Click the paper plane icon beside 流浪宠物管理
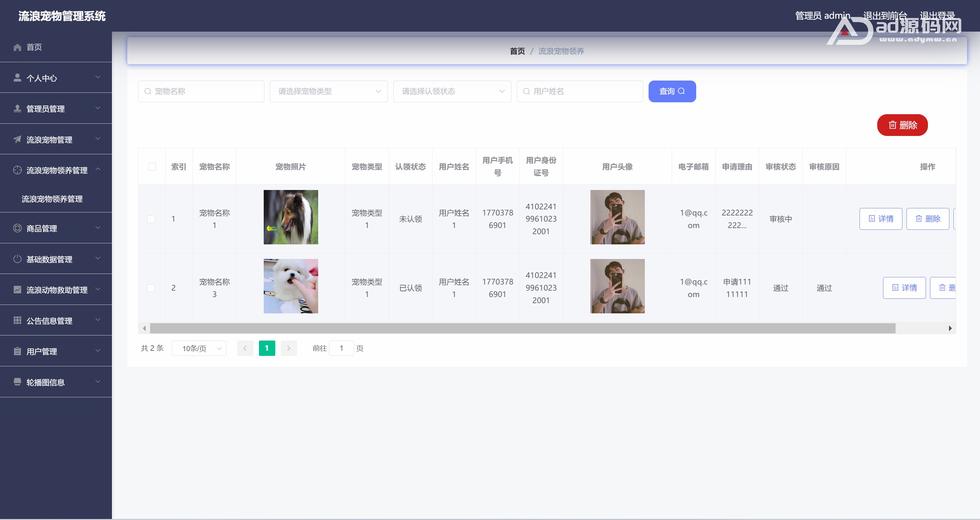Viewport: 980px width, 520px height. tap(17, 139)
